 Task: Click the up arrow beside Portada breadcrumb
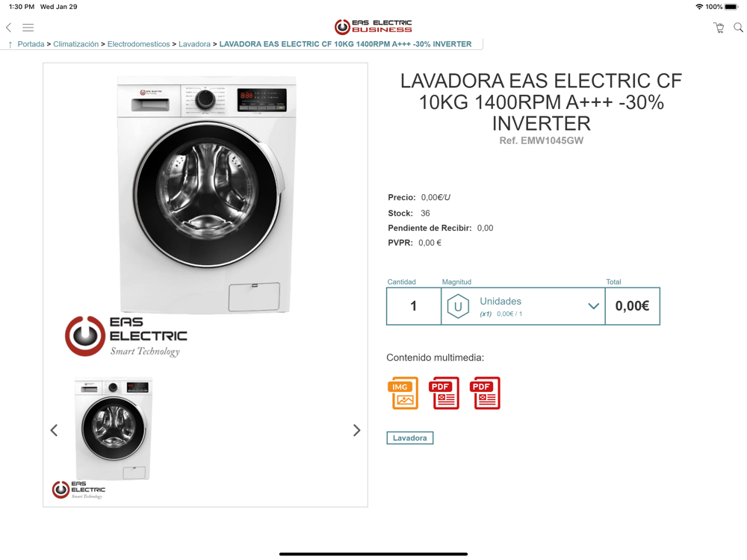pyautogui.click(x=10, y=44)
